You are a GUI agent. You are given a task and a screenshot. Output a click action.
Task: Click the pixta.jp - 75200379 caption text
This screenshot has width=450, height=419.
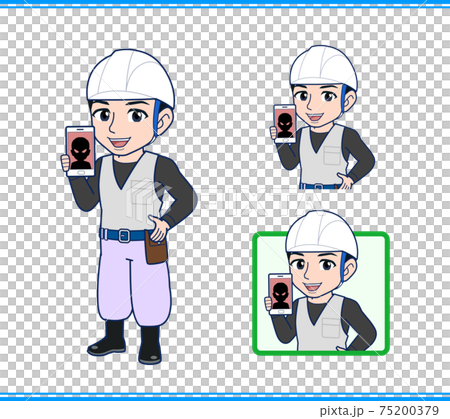pos(379,410)
